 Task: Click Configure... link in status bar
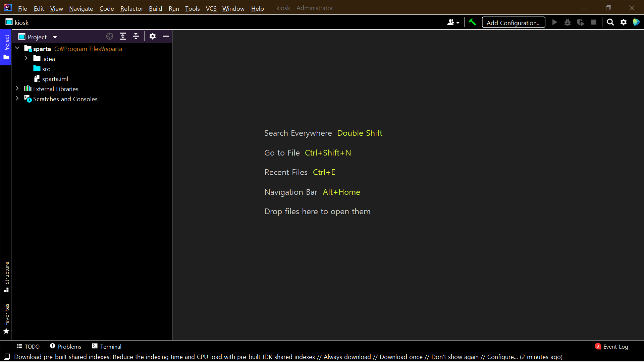(x=502, y=357)
